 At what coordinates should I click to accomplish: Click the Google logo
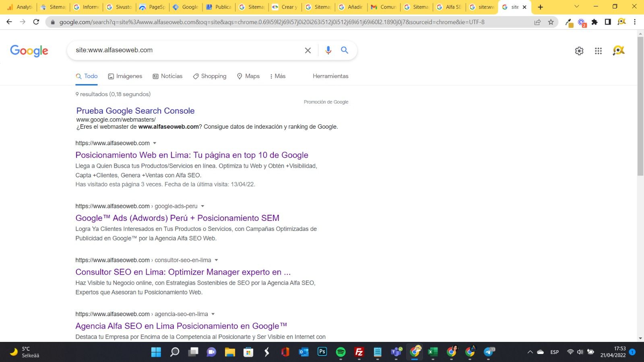coord(29,51)
